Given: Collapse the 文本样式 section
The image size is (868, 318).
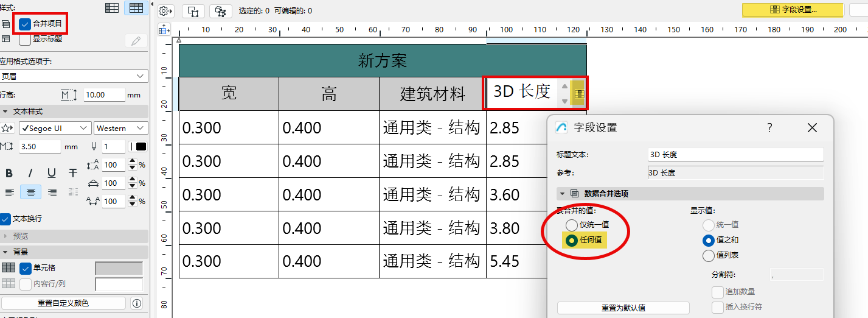Looking at the screenshot, I should [x=5, y=111].
